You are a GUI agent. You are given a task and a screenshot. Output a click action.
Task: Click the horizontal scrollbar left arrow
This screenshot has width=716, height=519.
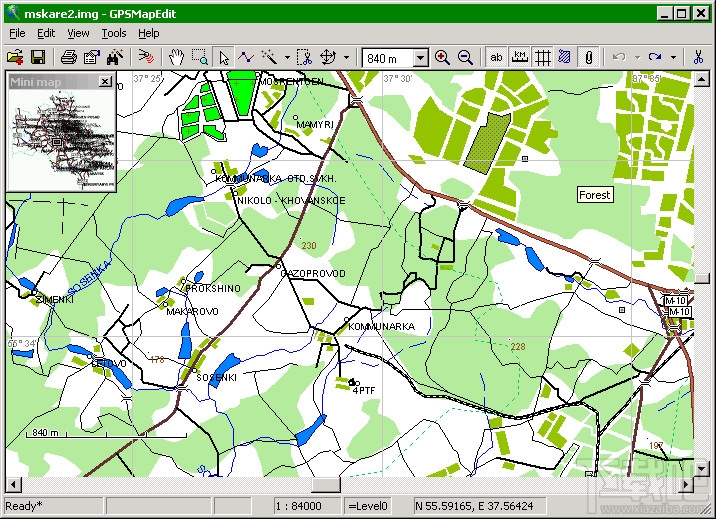coord(14,484)
